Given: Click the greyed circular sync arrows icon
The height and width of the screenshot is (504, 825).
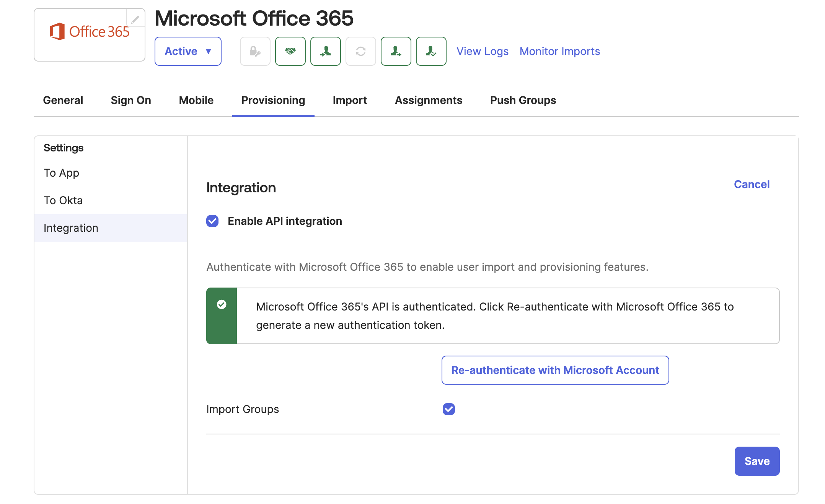Looking at the screenshot, I should 361,51.
